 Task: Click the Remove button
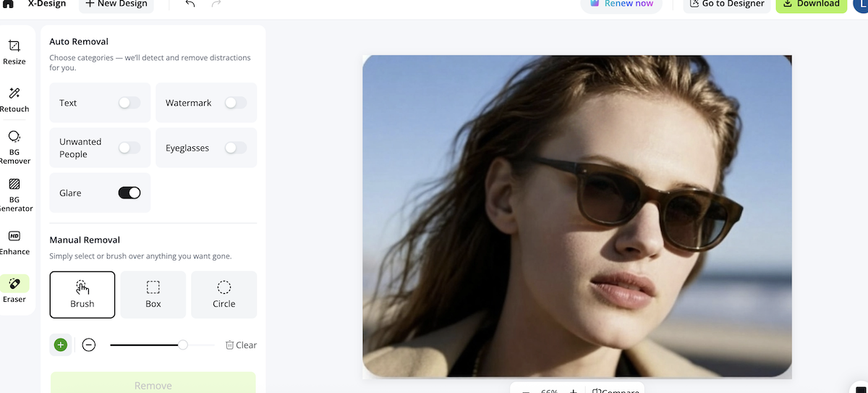(x=153, y=382)
